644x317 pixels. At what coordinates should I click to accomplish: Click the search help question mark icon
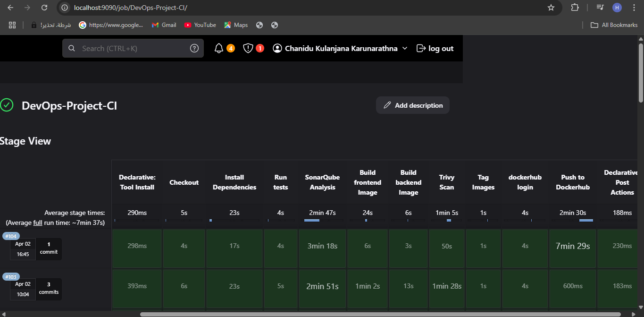click(194, 48)
